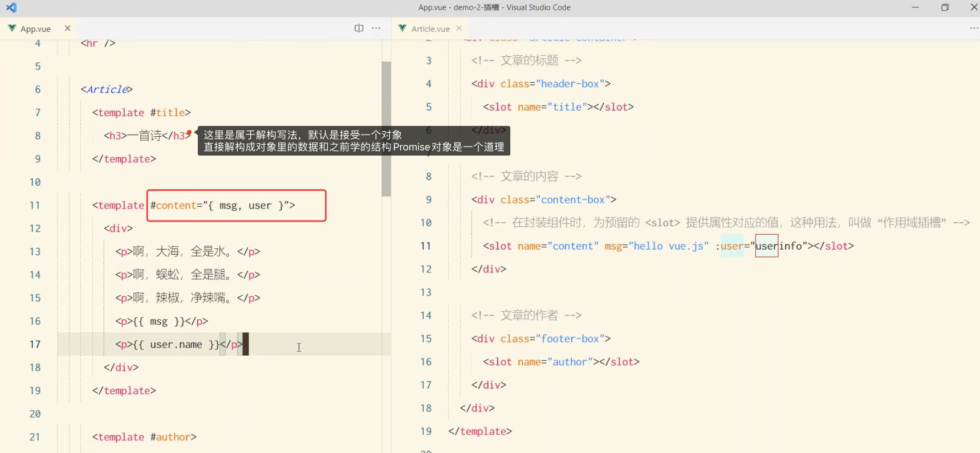Image resolution: width=980 pixels, height=453 pixels.
Task: Click the slot name="title" line in Article.vue
Action: coord(558,107)
